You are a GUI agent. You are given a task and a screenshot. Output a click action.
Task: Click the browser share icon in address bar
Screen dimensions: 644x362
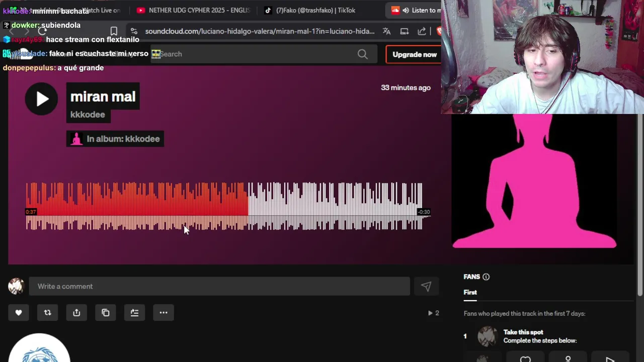422,31
